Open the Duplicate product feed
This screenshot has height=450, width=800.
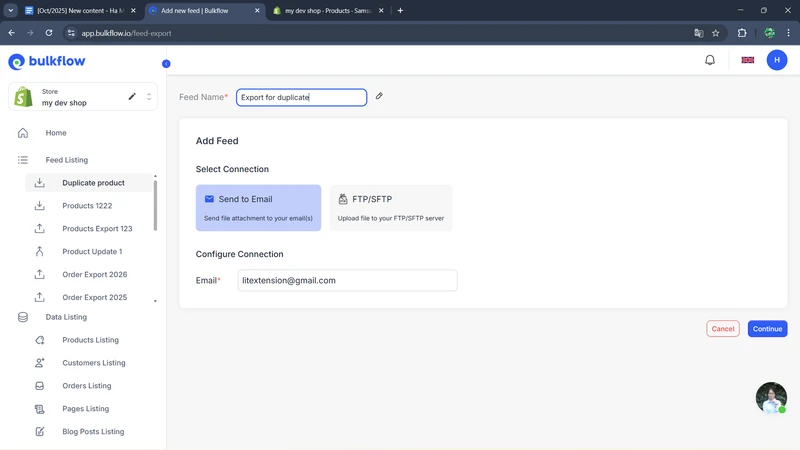[89, 183]
